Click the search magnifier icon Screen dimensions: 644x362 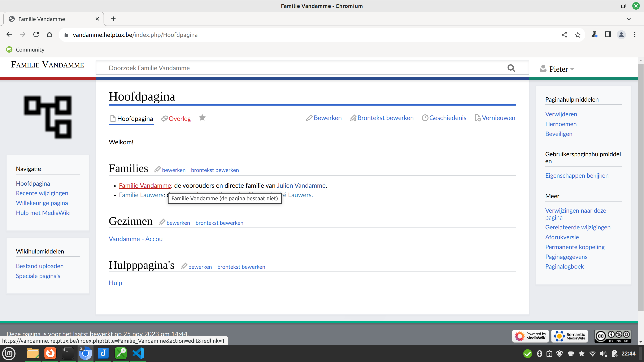click(x=511, y=68)
